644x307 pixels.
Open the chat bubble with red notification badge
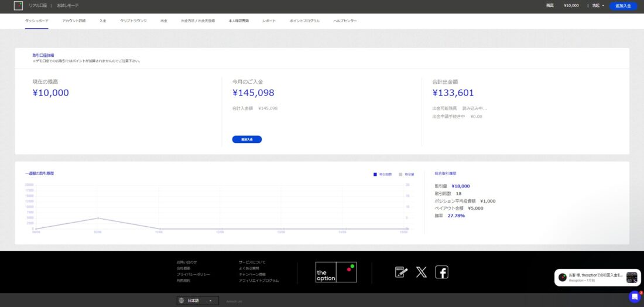(635, 296)
